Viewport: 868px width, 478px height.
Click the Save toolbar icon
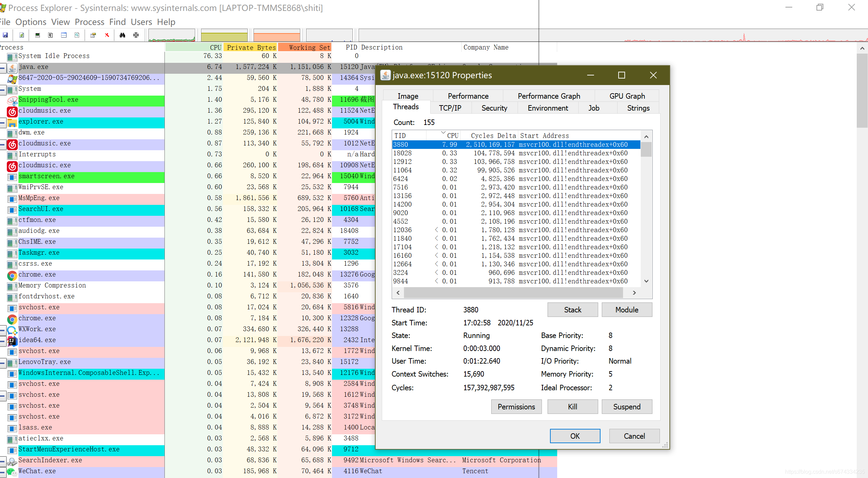tap(5, 35)
